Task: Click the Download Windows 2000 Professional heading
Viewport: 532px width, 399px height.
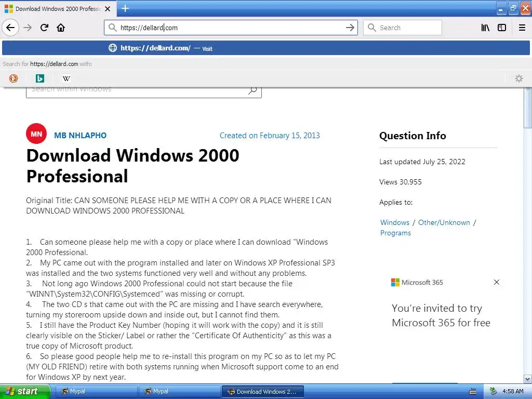Action: tap(132, 166)
